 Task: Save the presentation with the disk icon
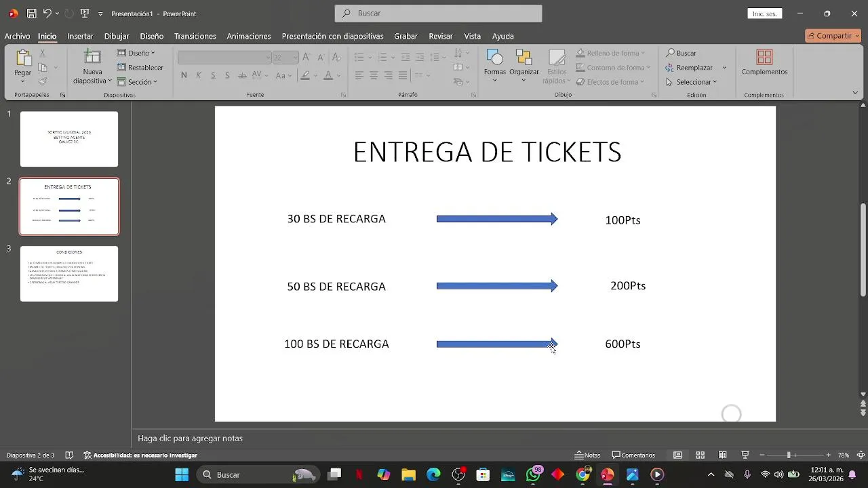[31, 13]
